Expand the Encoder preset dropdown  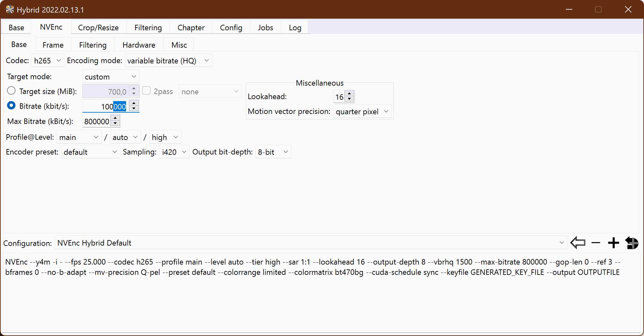tap(90, 152)
